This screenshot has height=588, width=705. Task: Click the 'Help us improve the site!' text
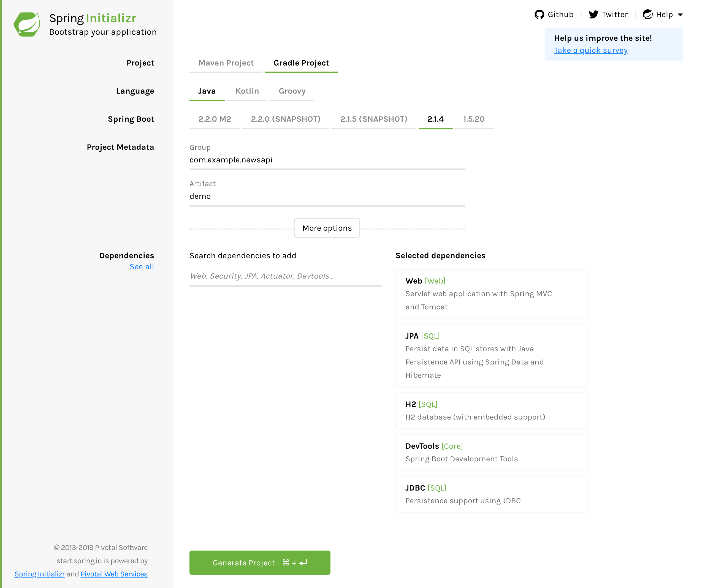603,38
